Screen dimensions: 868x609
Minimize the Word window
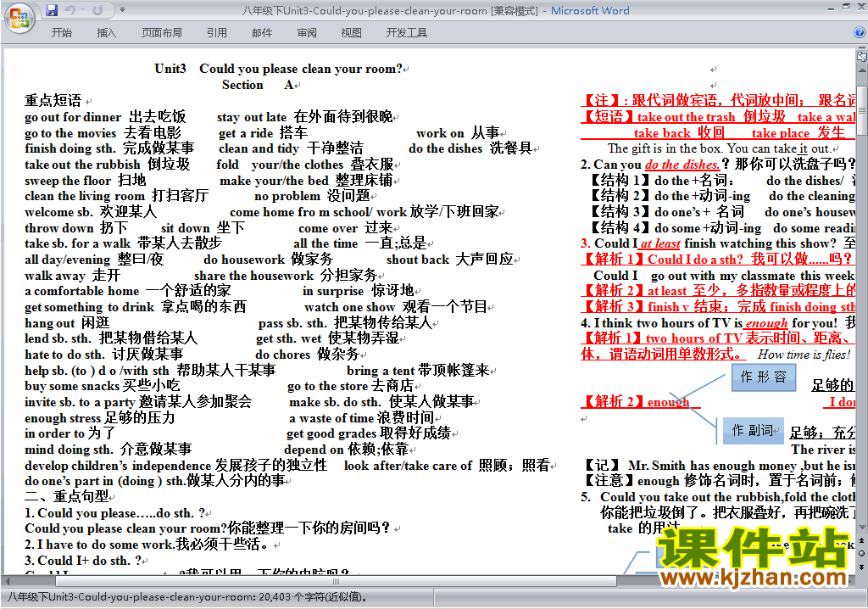831,8
